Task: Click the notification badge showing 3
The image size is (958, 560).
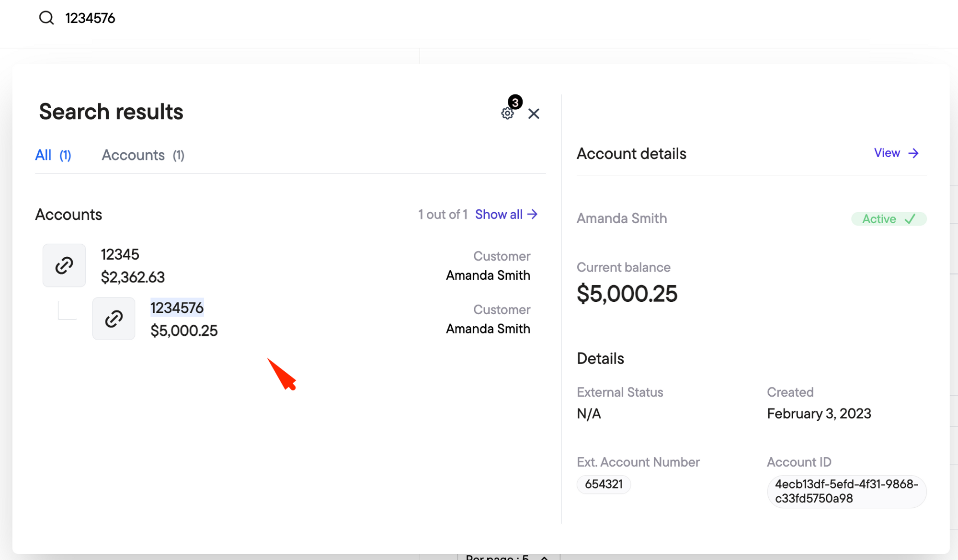Action: 515,102
